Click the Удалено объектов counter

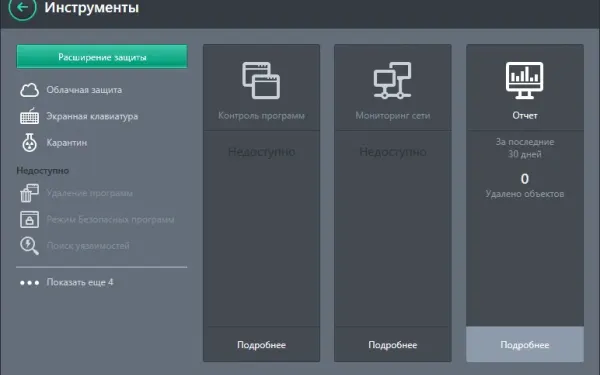point(525,186)
